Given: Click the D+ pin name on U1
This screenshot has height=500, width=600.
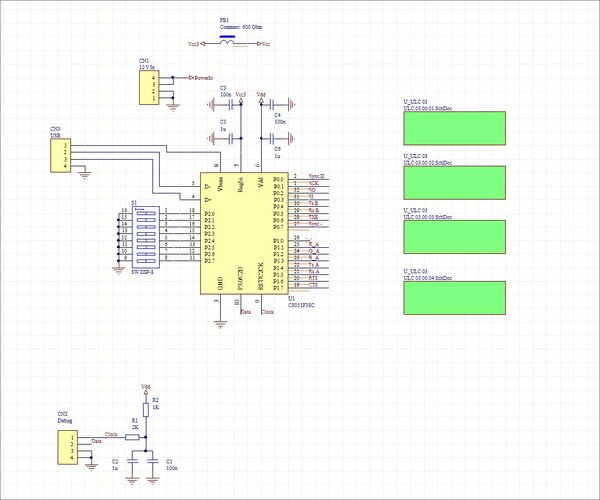Looking at the screenshot, I should click(x=208, y=200).
